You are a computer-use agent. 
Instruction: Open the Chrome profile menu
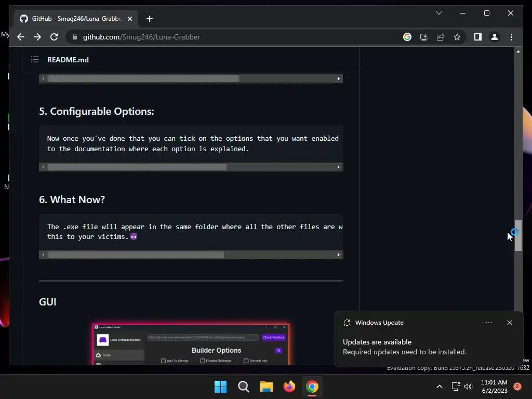pos(495,37)
